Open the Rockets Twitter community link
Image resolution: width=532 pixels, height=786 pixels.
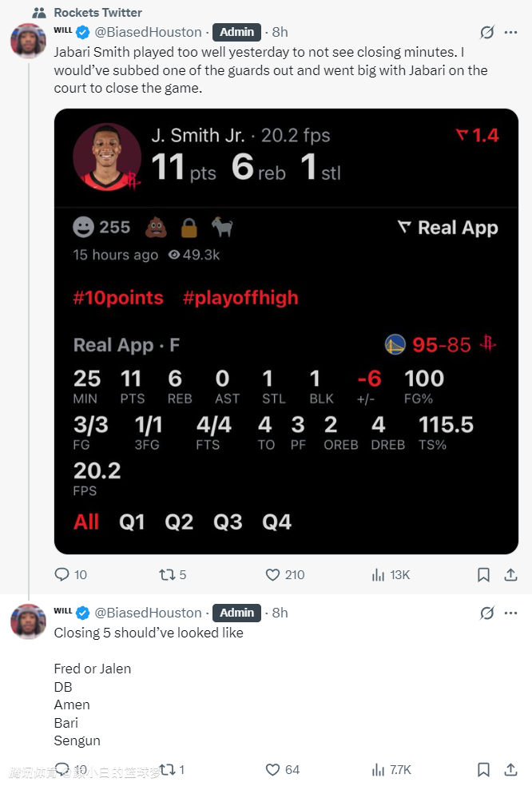tap(97, 12)
